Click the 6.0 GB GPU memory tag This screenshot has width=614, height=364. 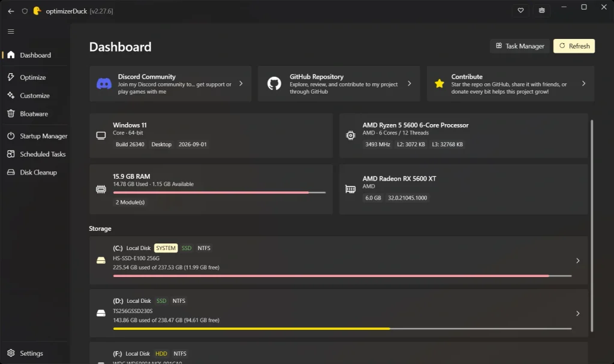(x=373, y=198)
